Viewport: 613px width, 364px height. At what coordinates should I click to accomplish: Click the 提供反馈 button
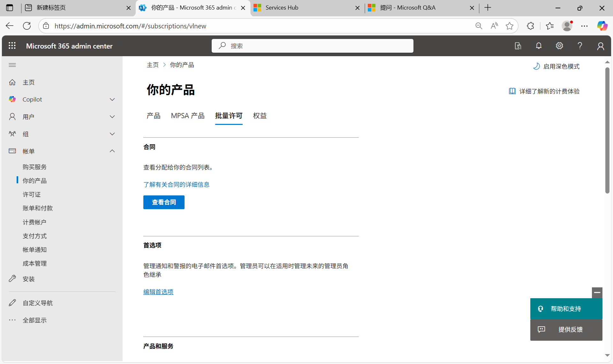tap(566, 330)
